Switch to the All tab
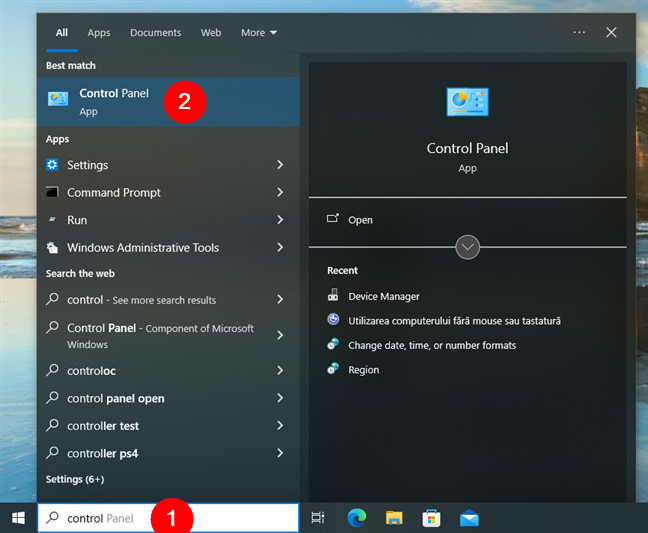Viewport: 648px width, 533px height. tap(62, 33)
